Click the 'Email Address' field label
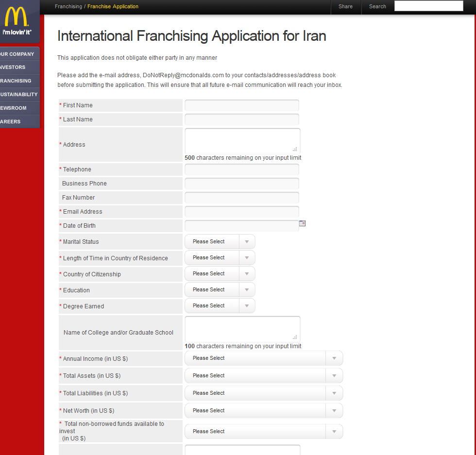The image size is (476, 455). click(83, 212)
